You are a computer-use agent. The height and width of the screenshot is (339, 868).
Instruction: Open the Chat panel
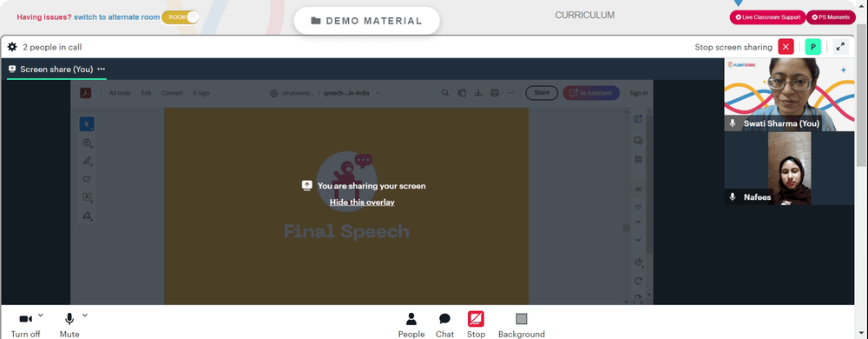point(444,325)
